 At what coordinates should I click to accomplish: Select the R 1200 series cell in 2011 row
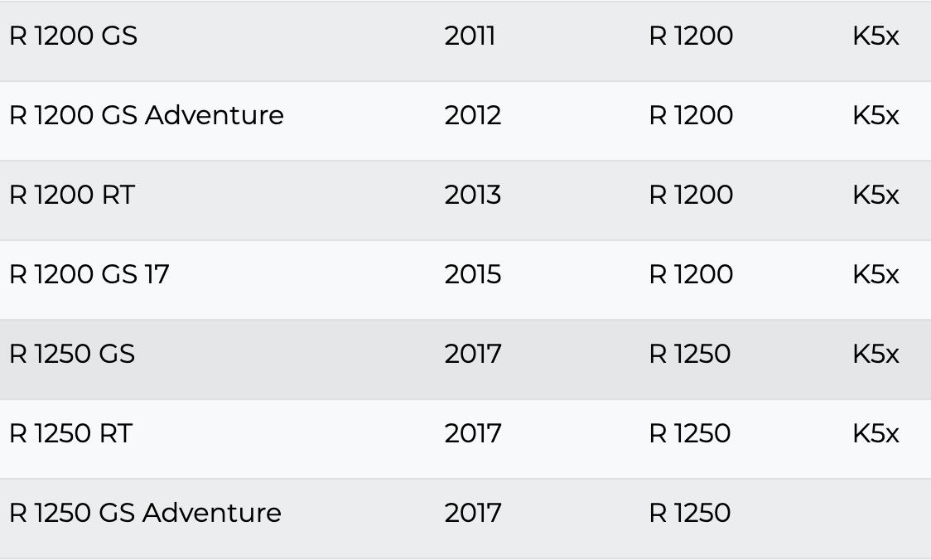coord(691,36)
